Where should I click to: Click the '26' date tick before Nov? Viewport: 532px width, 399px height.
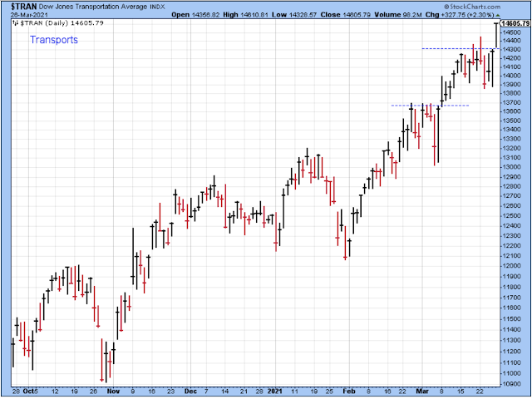click(x=94, y=392)
